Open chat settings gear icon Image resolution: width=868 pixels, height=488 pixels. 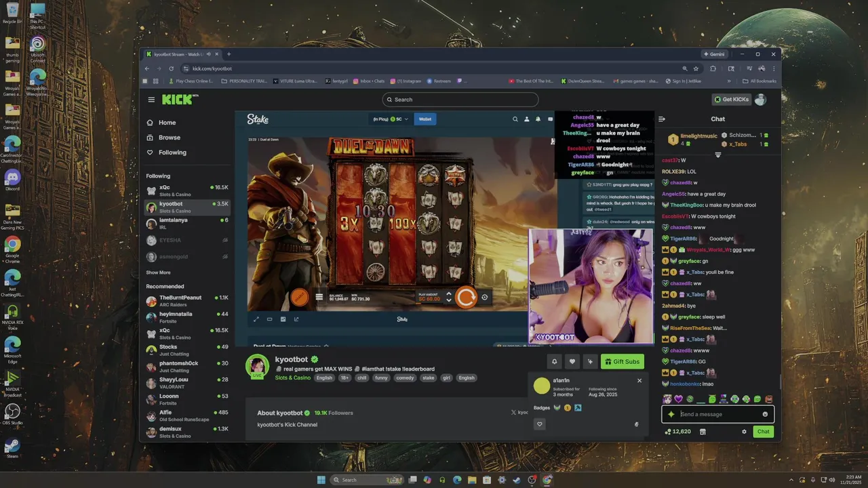[744, 432]
